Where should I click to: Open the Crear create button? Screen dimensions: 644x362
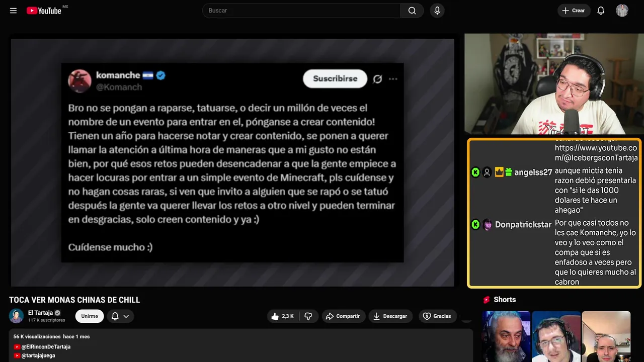coord(574,11)
